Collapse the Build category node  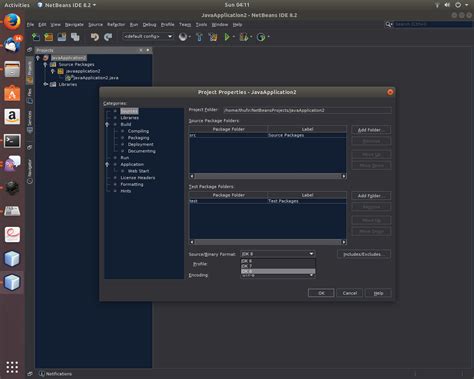(107, 124)
